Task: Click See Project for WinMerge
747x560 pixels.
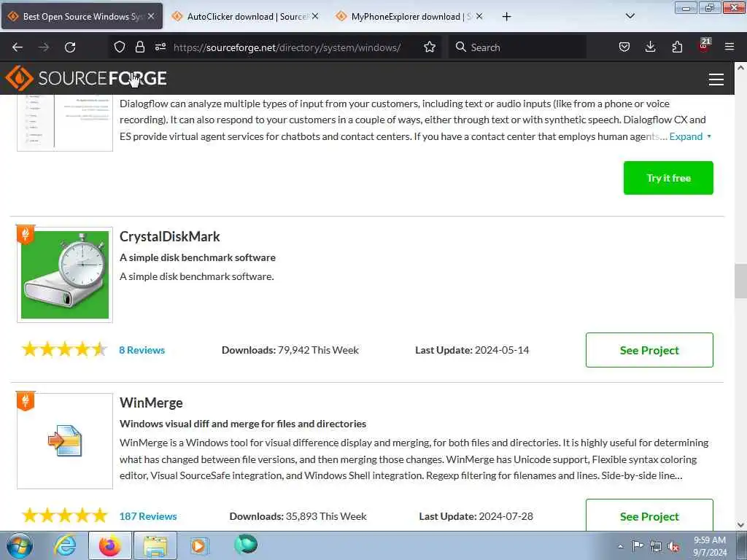Action: coord(649,516)
